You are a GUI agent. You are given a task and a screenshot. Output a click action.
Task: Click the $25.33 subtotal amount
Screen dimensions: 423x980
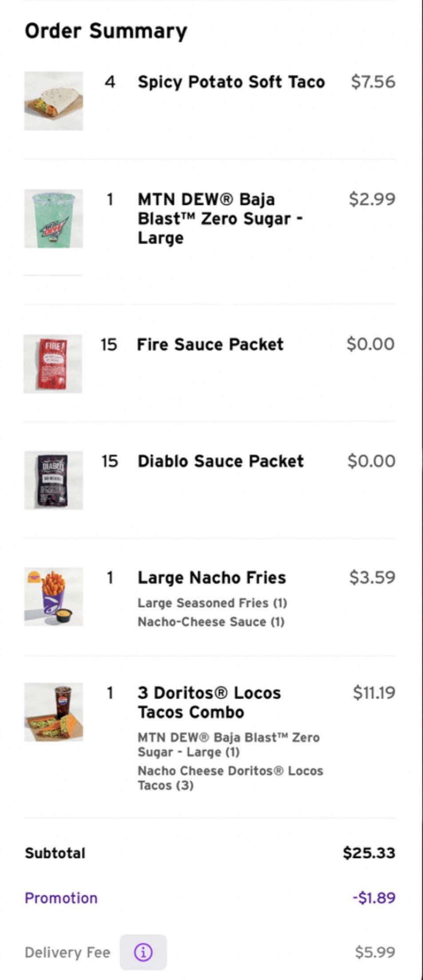[x=369, y=853]
